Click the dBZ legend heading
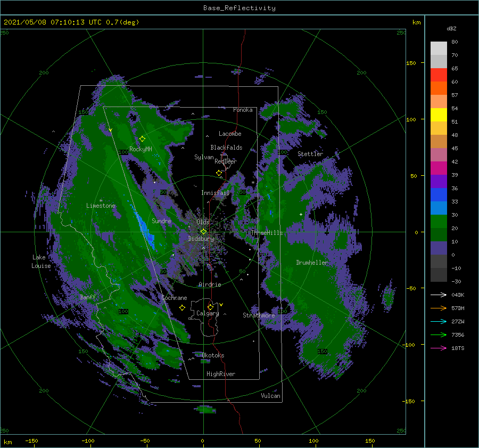479x448 pixels. [451, 28]
